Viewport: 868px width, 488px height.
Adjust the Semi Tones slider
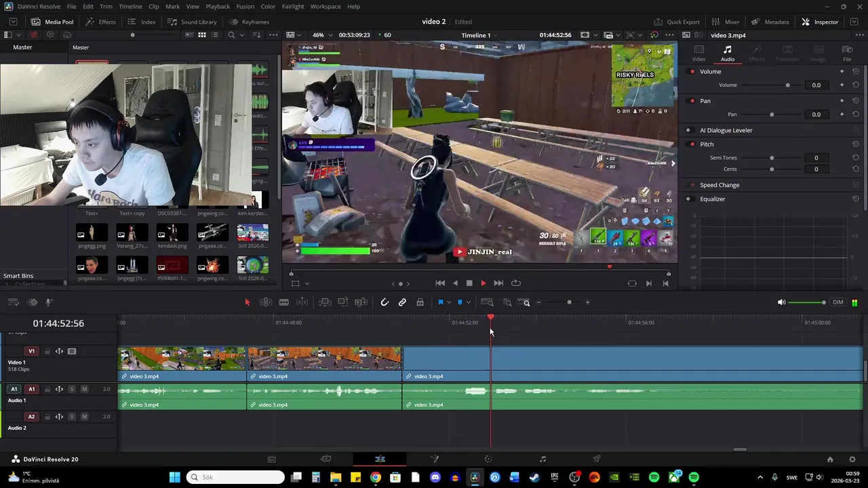click(x=772, y=158)
